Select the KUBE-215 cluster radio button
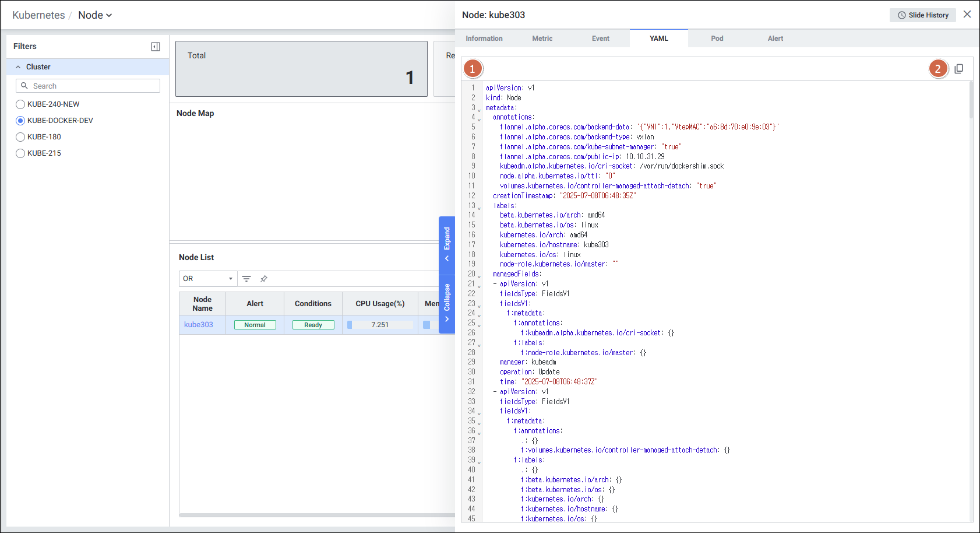Screen dimensions: 980x533 click(20, 153)
